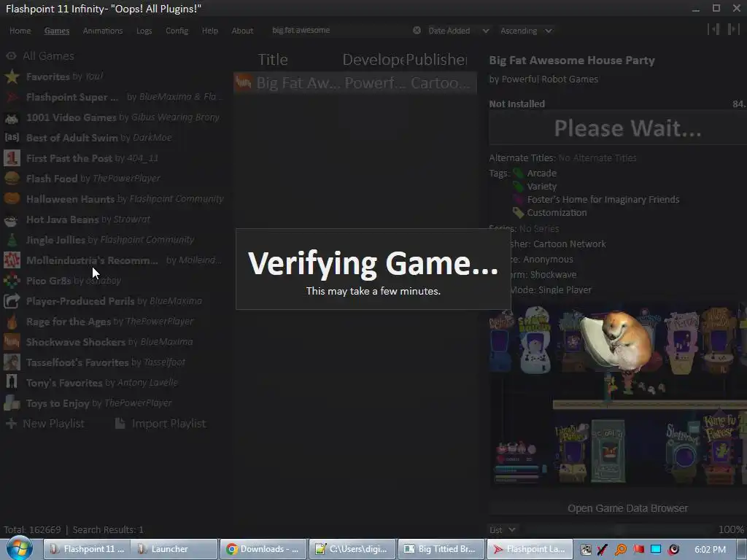Sort by the Developer column header
Screen dimensions: 747x560
tap(373, 60)
